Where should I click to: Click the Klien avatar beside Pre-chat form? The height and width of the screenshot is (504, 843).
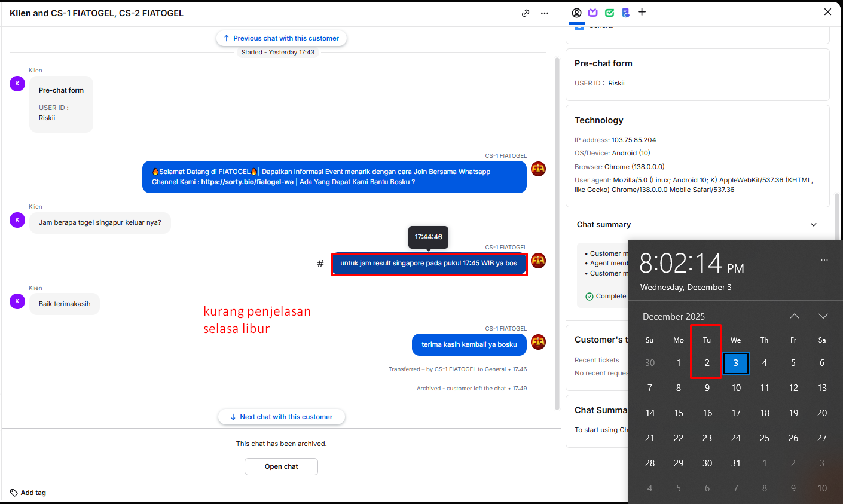pos(17,84)
